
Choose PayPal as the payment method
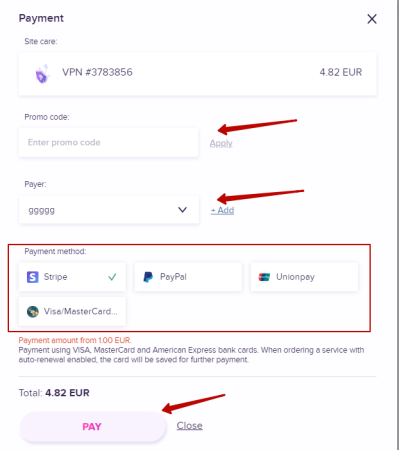click(188, 277)
